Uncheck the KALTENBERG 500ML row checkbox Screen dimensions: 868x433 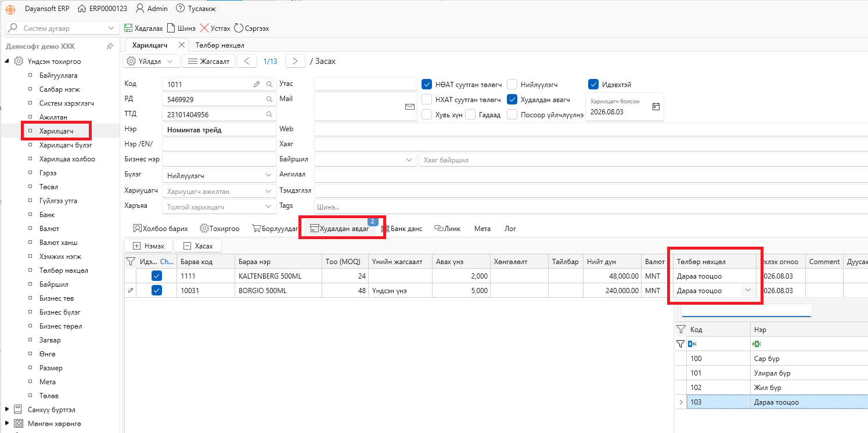coord(157,276)
